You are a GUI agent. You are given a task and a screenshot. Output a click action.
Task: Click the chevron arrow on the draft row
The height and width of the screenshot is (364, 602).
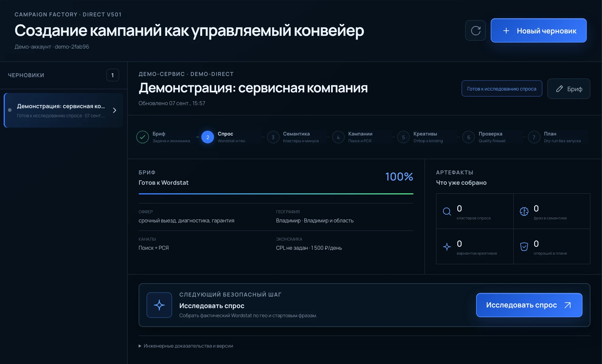point(115,110)
